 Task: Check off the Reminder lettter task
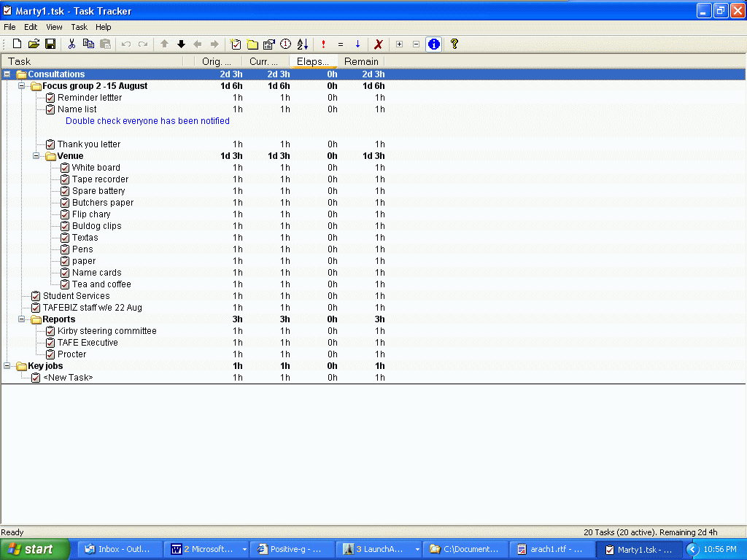[50, 98]
